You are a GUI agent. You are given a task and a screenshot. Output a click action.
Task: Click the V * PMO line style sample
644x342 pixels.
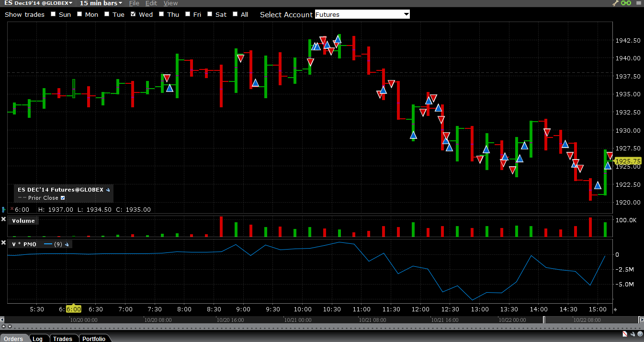47,244
